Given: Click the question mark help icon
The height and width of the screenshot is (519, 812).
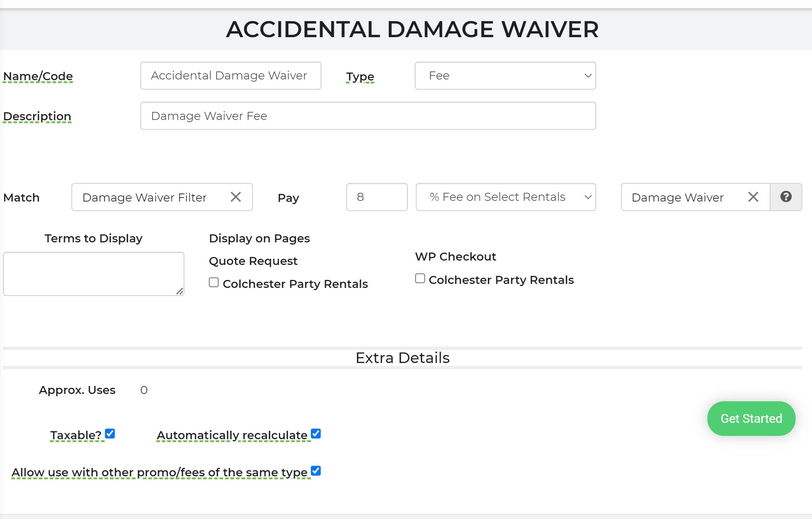Looking at the screenshot, I should click(x=786, y=197).
